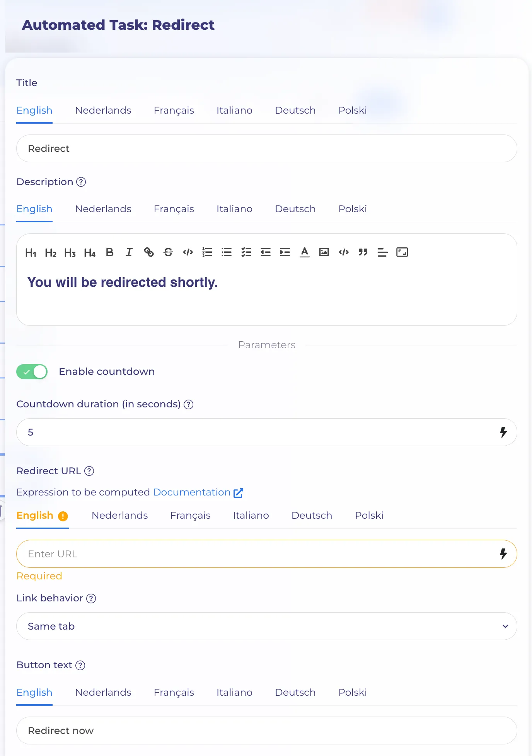The height and width of the screenshot is (756, 532).
Task: Focus the Enter URL input field
Action: tap(266, 554)
